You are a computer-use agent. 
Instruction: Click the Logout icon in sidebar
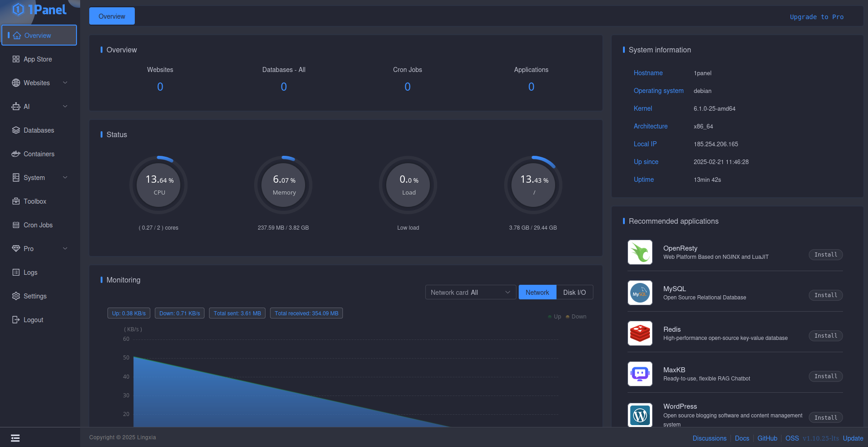coord(16,320)
